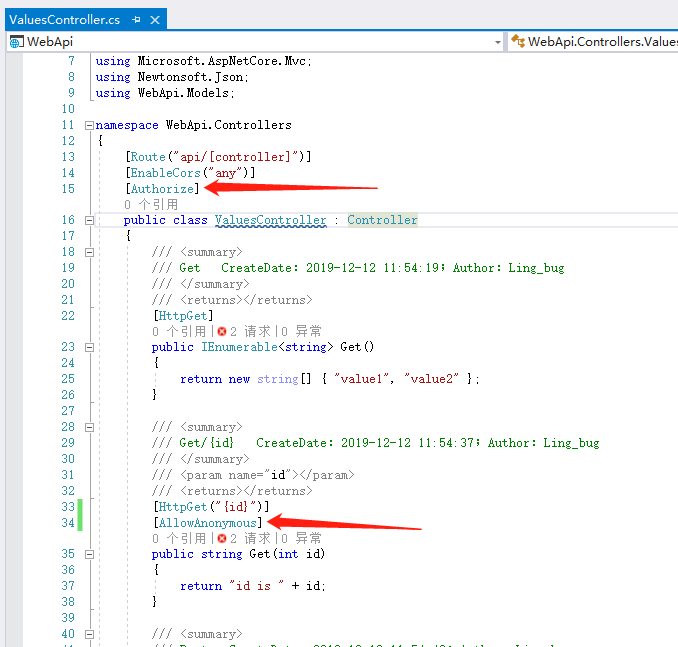Toggle the pin icon on ValuesController.cs tab

coord(136,19)
